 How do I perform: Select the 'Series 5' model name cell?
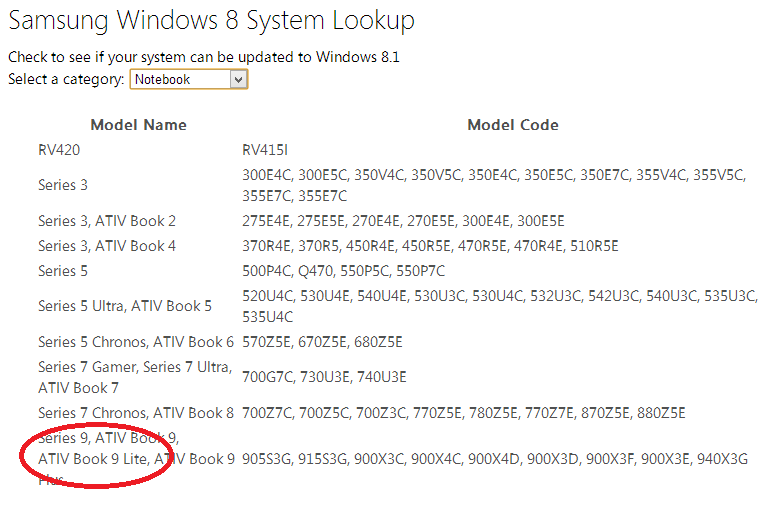(x=63, y=271)
